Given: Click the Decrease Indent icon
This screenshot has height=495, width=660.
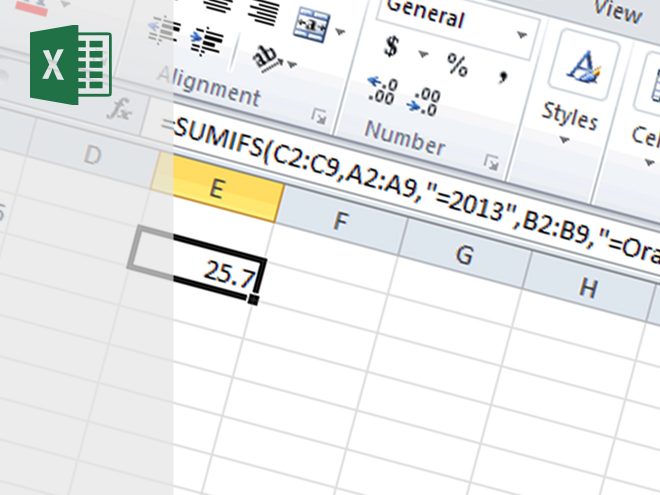Looking at the screenshot, I should click(x=161, y=31).
